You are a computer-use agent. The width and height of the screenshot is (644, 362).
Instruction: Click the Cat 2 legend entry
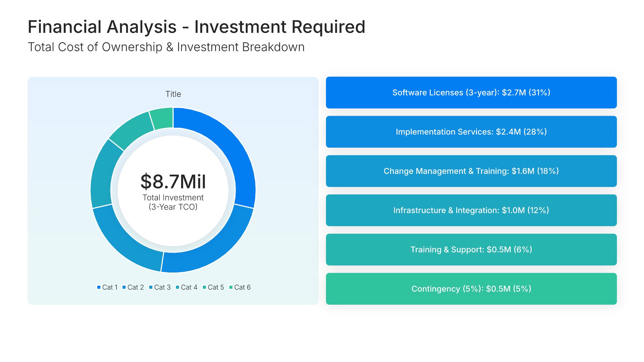[x=133, y=287]
